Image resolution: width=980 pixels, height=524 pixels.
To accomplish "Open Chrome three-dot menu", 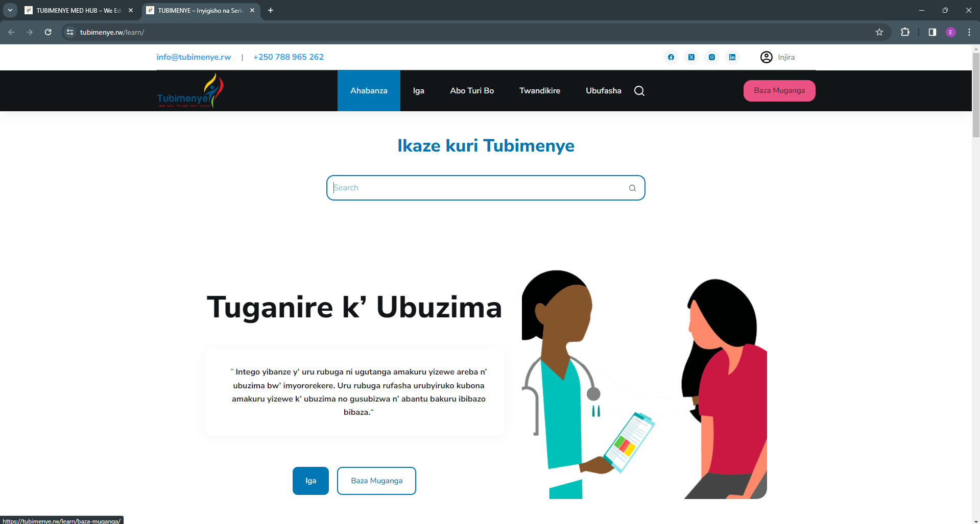I will click(969, 32).
